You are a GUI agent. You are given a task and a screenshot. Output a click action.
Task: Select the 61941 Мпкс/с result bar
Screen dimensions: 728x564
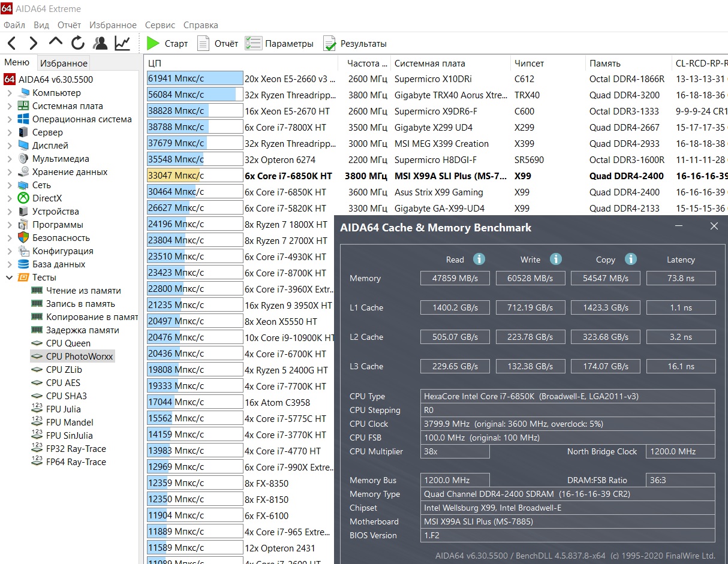(x=195, y=79)
